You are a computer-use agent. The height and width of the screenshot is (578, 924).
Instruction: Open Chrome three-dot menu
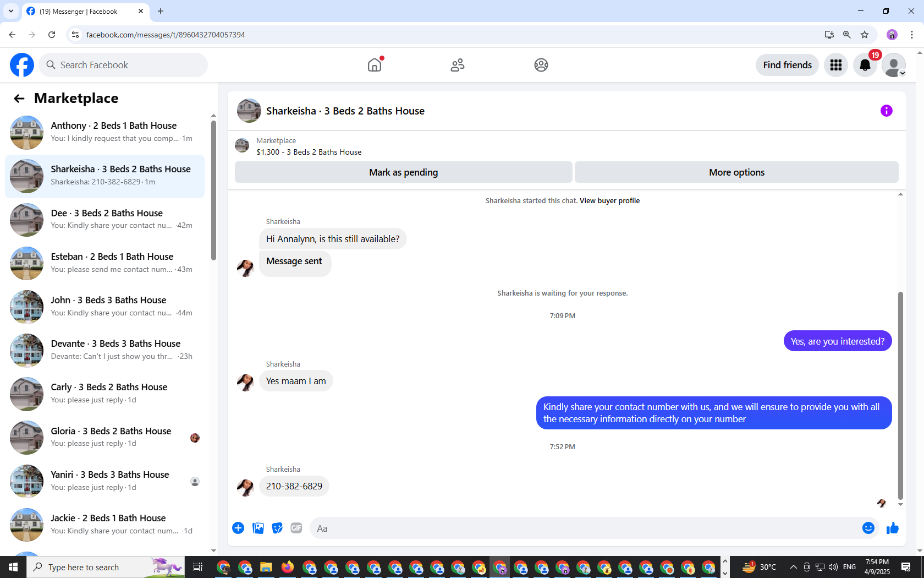coord(912,35)
